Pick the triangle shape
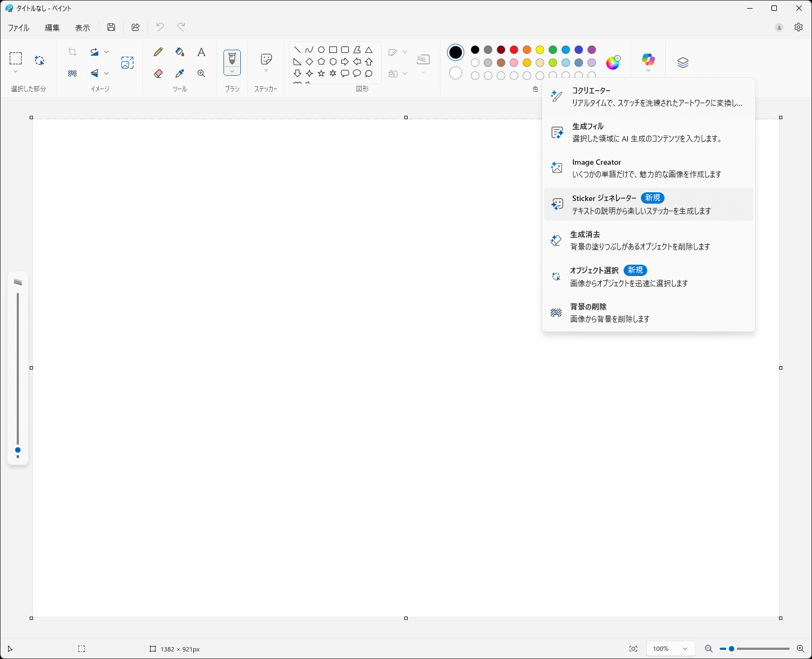This screenshot has height=659, width=812. [x=369, y=50]
